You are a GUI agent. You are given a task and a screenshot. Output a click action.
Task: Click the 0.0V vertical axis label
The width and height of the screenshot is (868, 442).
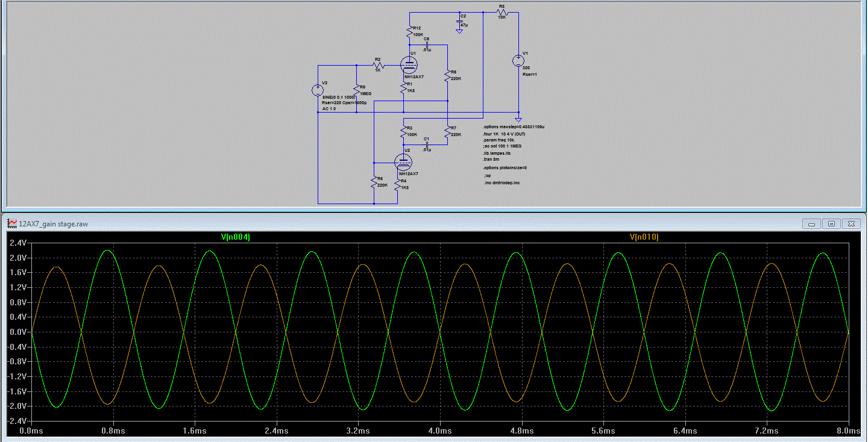pyautogui.click(x=19, y=332)
